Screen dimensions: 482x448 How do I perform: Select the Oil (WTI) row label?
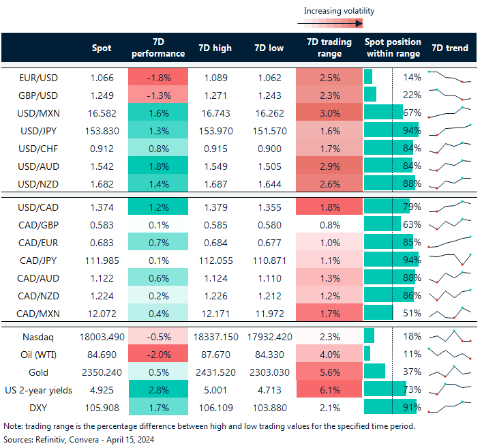point(37,354)
